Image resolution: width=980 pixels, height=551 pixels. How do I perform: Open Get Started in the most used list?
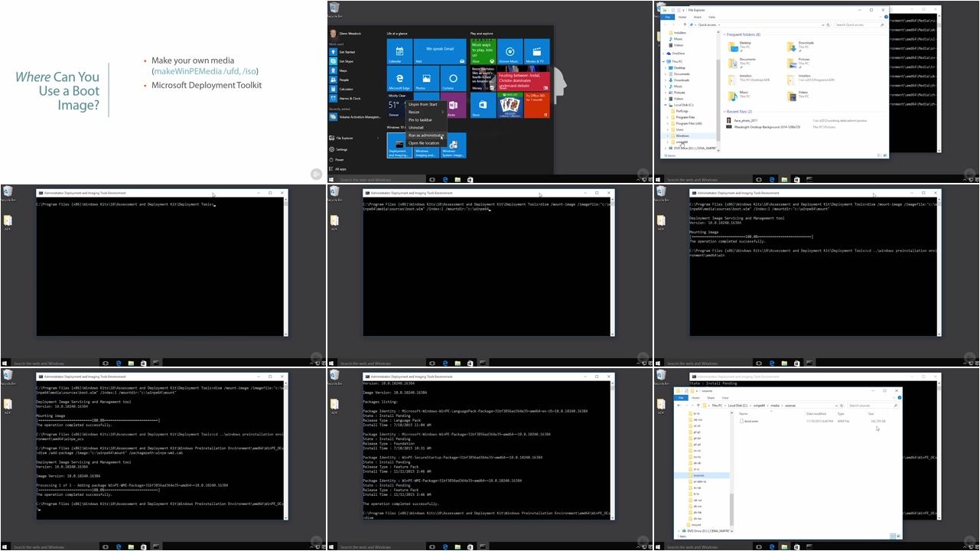pos(342,52)
